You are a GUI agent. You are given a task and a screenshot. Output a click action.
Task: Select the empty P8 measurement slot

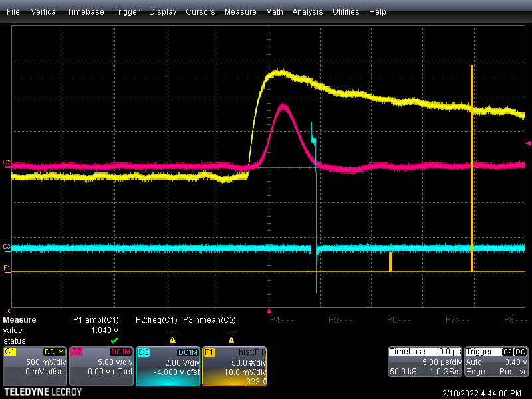click(x=516, y=320)
